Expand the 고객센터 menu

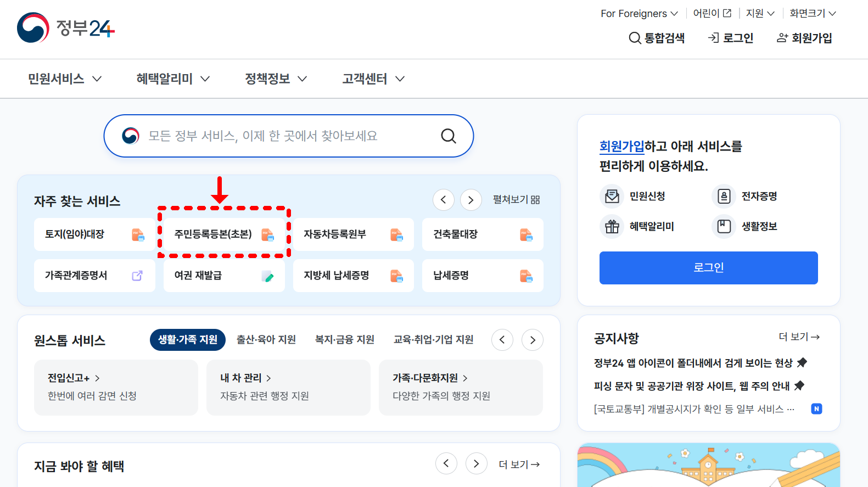(373, 79)
